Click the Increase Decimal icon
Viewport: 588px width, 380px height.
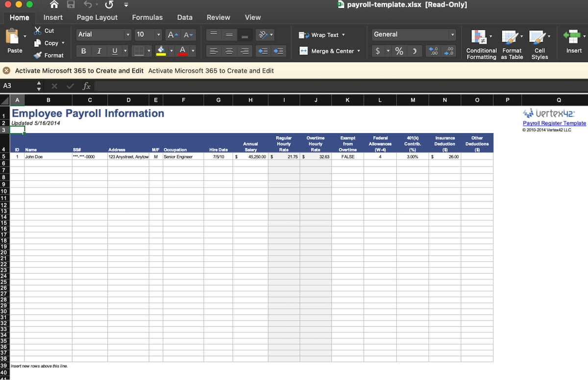(433, 51)
